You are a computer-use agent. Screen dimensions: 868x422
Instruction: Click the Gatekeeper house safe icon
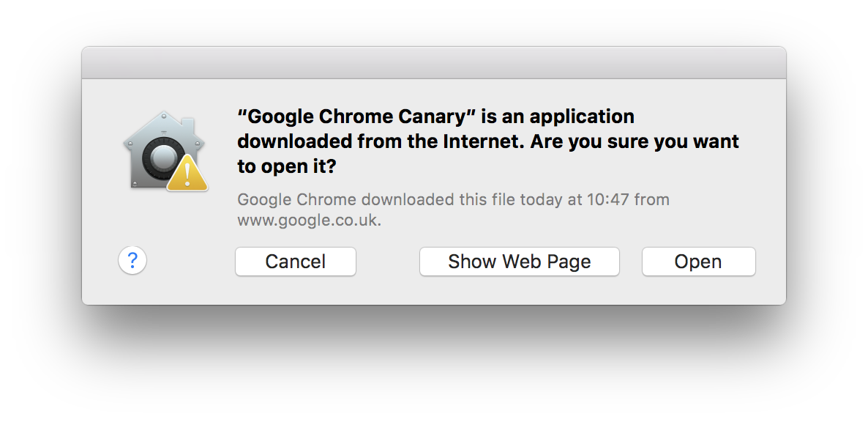point(165,151)
